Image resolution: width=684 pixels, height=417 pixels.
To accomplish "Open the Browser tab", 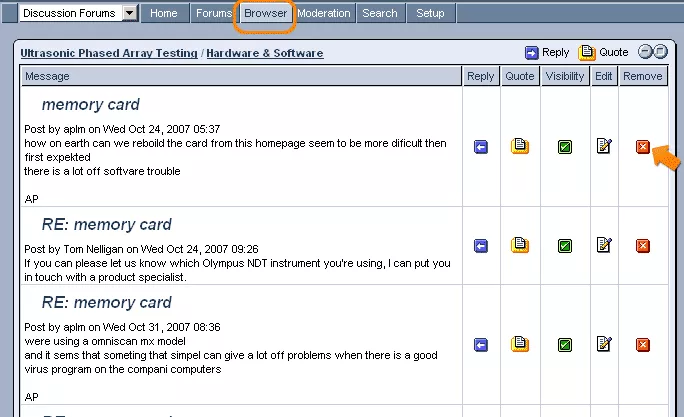I will point(265,13).
